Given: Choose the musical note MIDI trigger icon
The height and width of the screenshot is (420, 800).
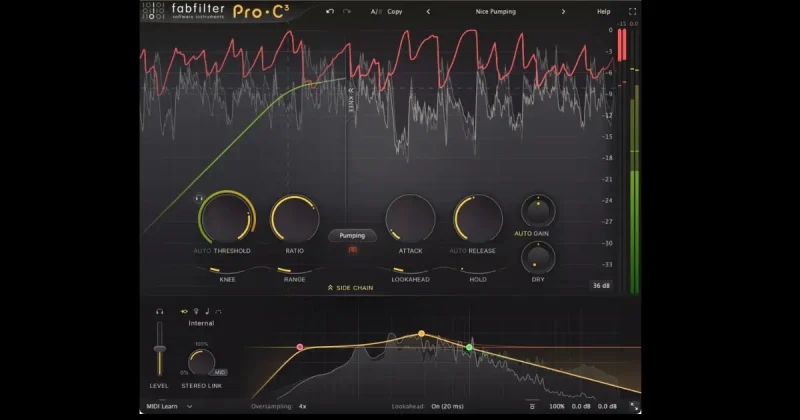Looking at the screenshot, I should (x=207, y=311).
